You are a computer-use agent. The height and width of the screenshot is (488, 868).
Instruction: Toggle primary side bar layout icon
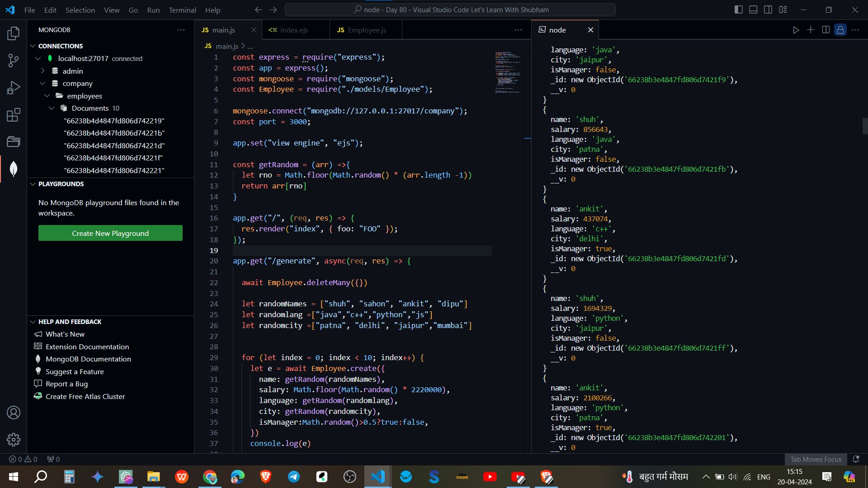[739, 9]
